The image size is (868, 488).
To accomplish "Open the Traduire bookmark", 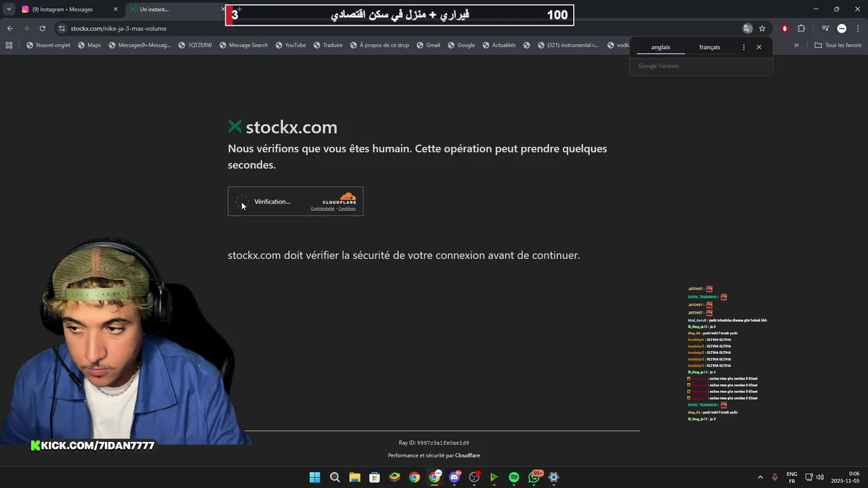I will (328, 45).
